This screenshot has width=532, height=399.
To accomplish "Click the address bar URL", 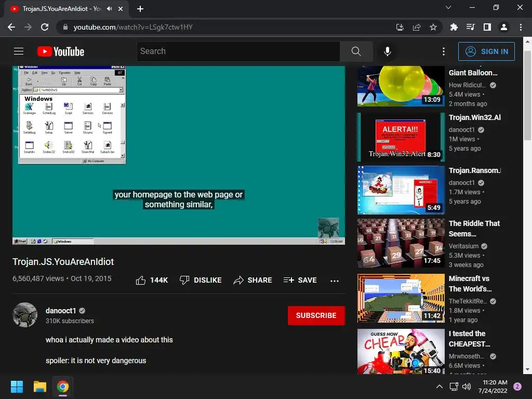I will click(133, 27).
